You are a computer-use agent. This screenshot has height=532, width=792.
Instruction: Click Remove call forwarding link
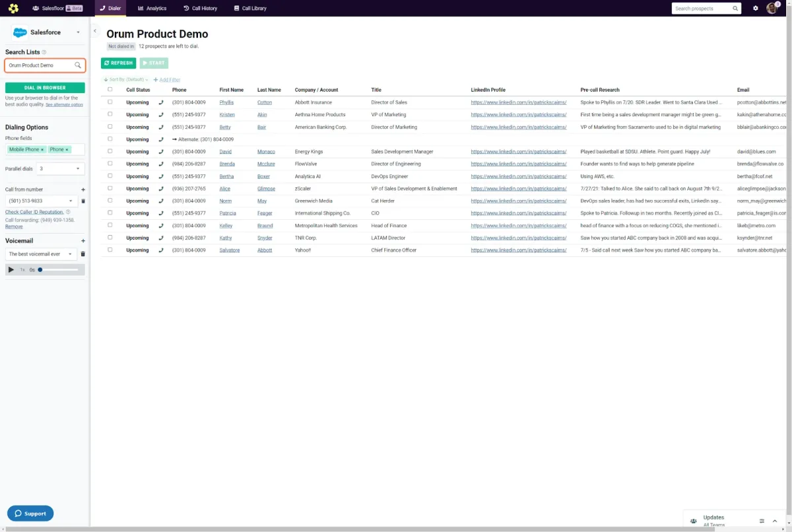coord(14,226)
